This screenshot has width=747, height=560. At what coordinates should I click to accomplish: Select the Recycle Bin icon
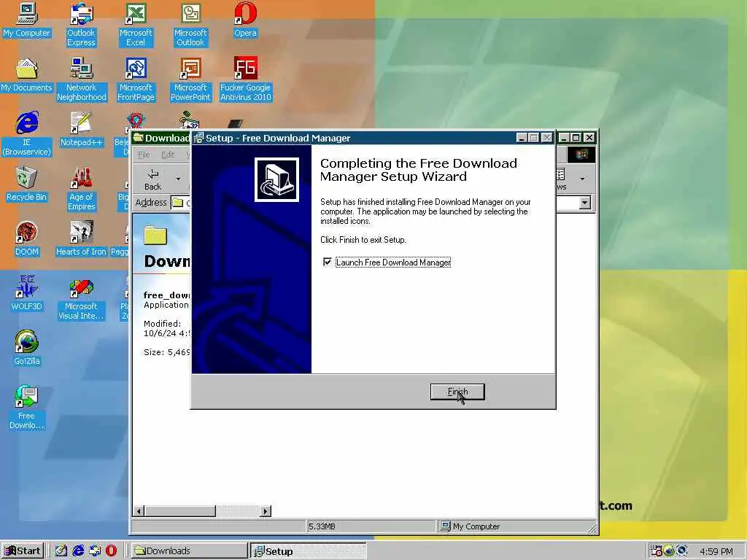point(27,184)
